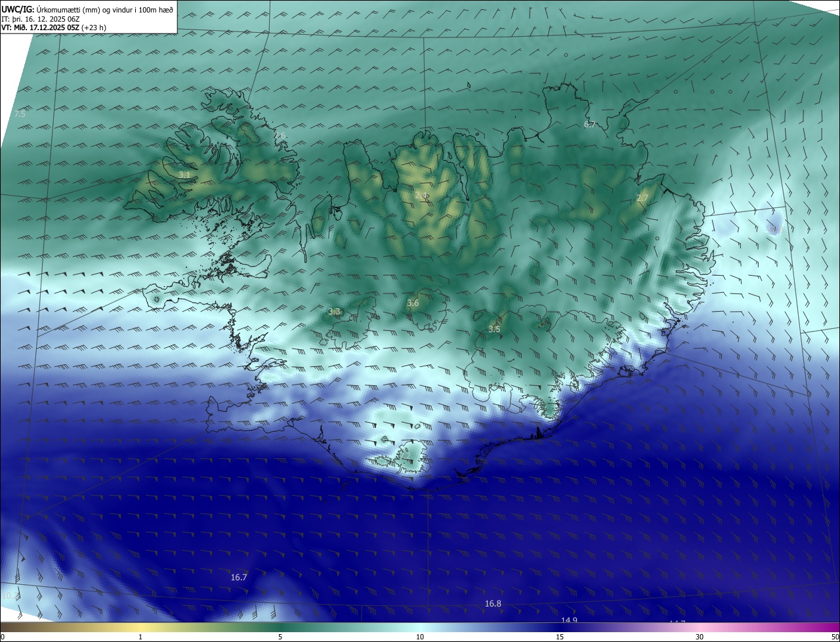
Task: Click the 3.5 value label on the map
Action: point(494,330)
